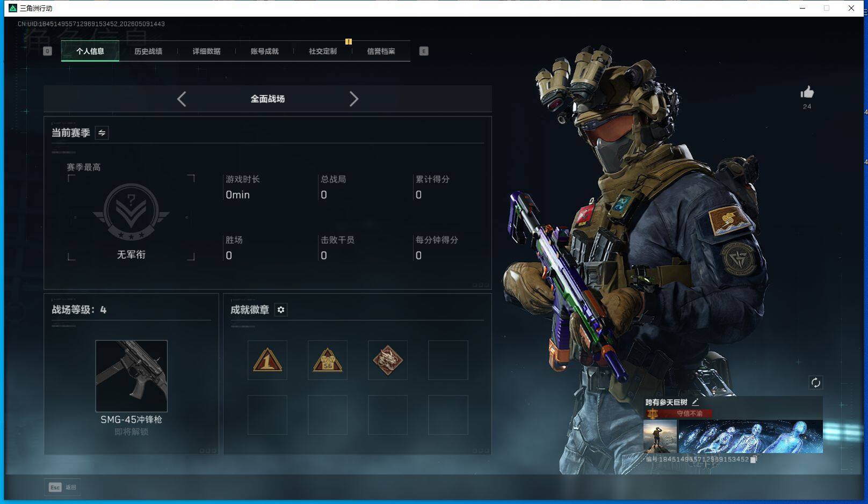
Task: Click the 战场等级: 4 heading
Action: pyautogui.click(x=79, y=310)
